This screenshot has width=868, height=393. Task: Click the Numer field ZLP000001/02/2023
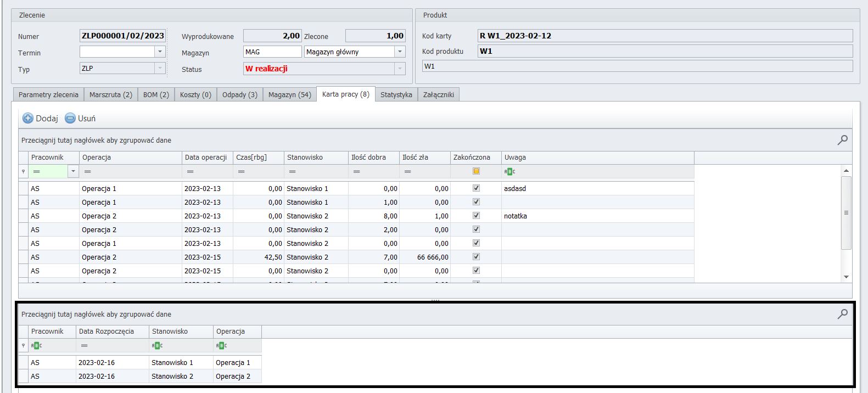[x=122, y=36]
